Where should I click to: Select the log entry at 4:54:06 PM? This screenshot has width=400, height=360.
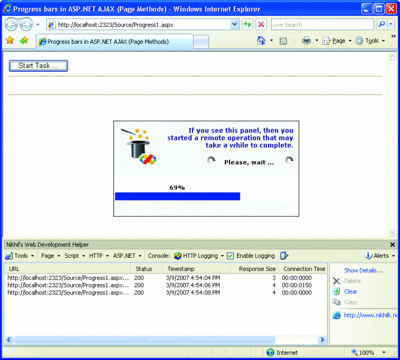pyautogui.click(x=166, y=285)
